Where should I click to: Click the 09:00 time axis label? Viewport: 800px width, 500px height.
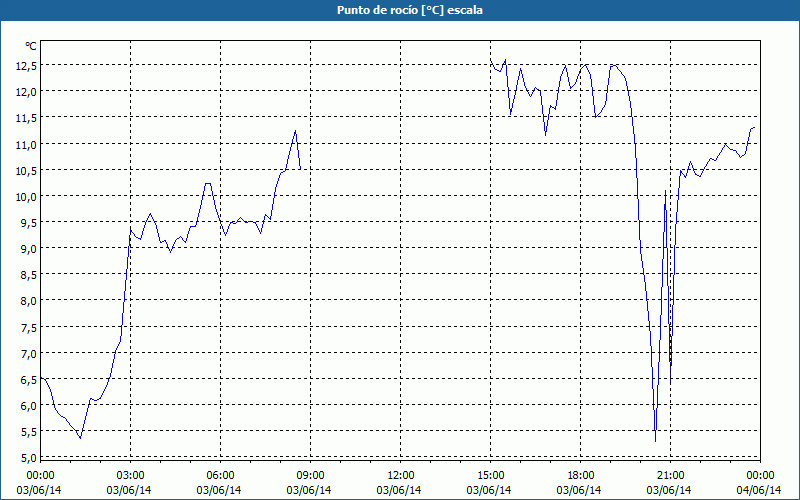click(310, 476)
